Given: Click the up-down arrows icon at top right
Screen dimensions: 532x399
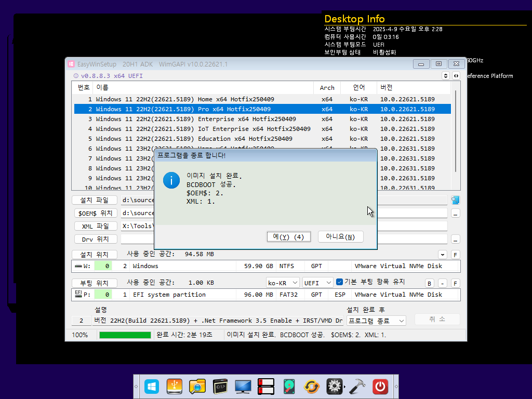Looking at the screenshot, I should point(445,76).
